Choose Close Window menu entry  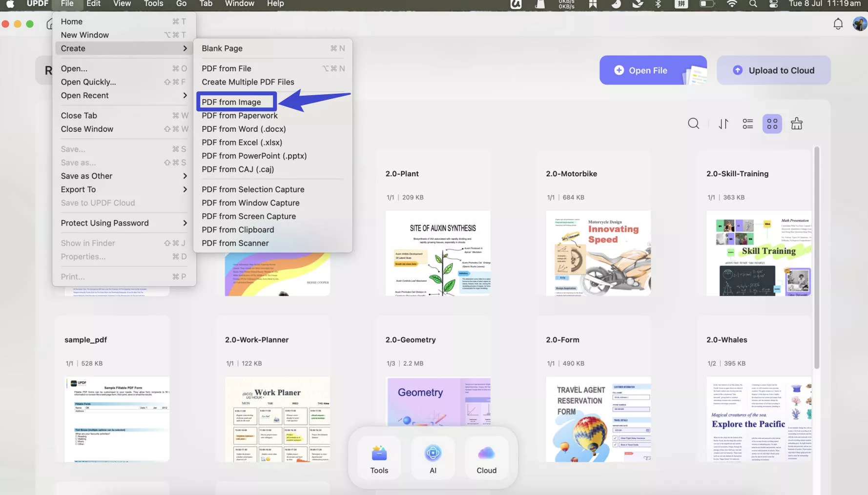tap(124, 129)
